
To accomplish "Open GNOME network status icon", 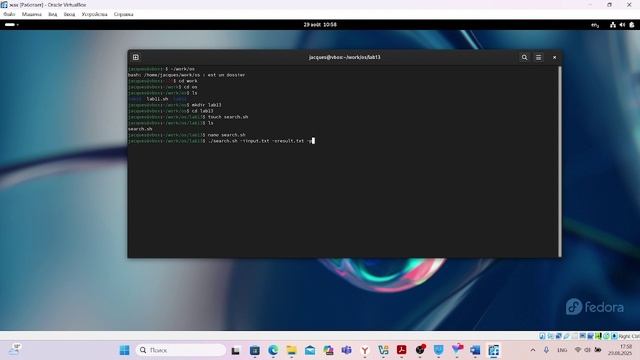I will pos(613,25).
